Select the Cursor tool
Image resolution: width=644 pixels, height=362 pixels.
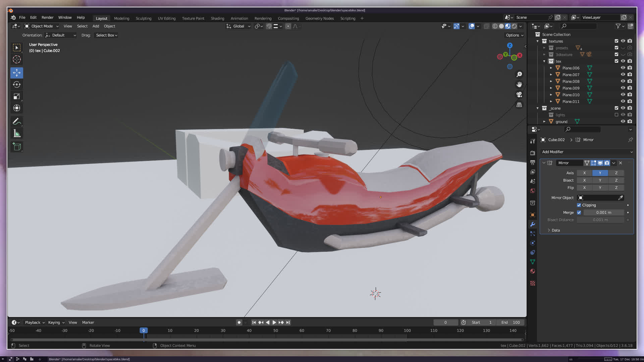coord(17,60)
